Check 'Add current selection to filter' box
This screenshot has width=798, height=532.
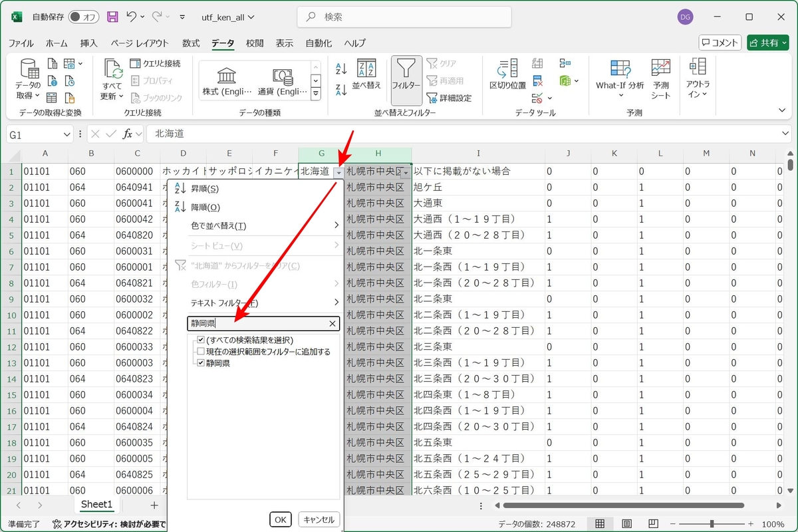(x=201, y=352)
